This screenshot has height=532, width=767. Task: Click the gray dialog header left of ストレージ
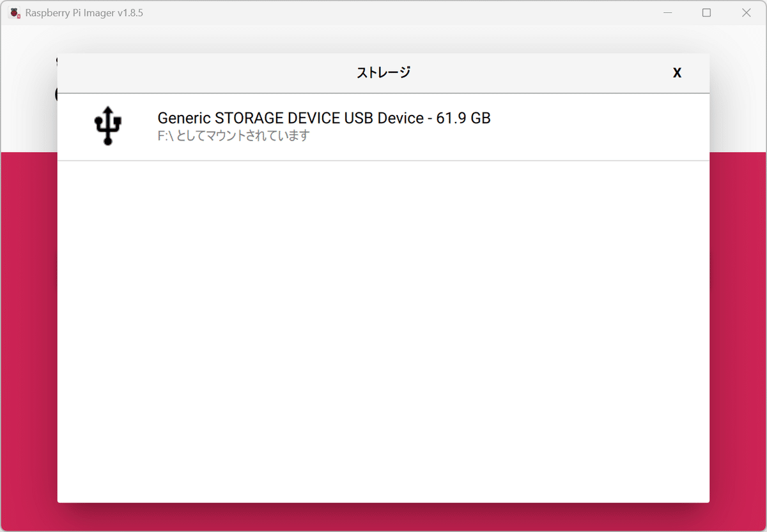coord(205,73)
